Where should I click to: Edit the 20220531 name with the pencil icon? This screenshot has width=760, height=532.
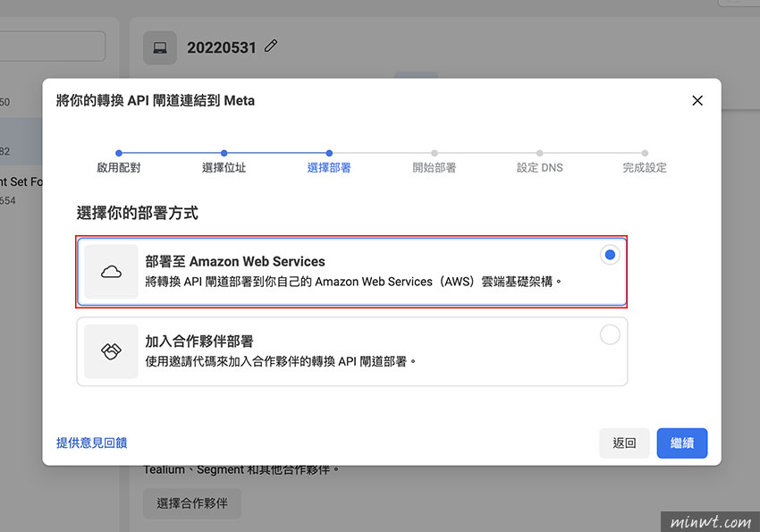(271, 46)
